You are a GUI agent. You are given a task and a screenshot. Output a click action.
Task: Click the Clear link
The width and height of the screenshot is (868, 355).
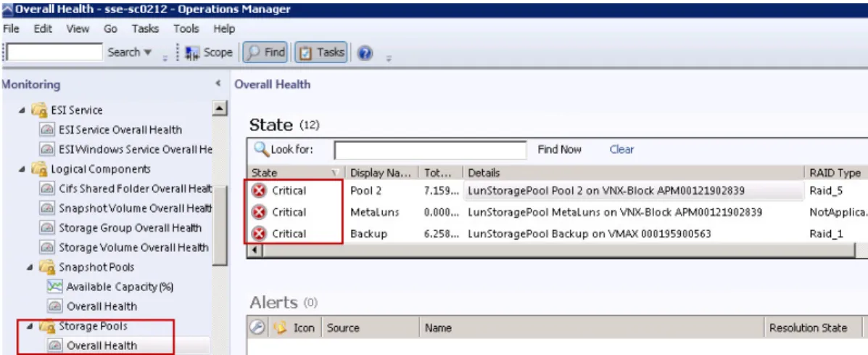coord(621,150)
